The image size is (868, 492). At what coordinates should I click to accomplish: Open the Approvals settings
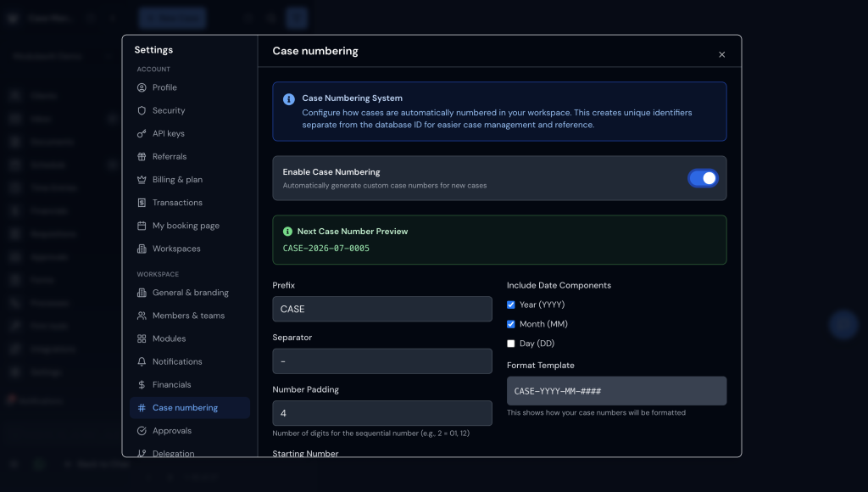[x=190, y=431]
